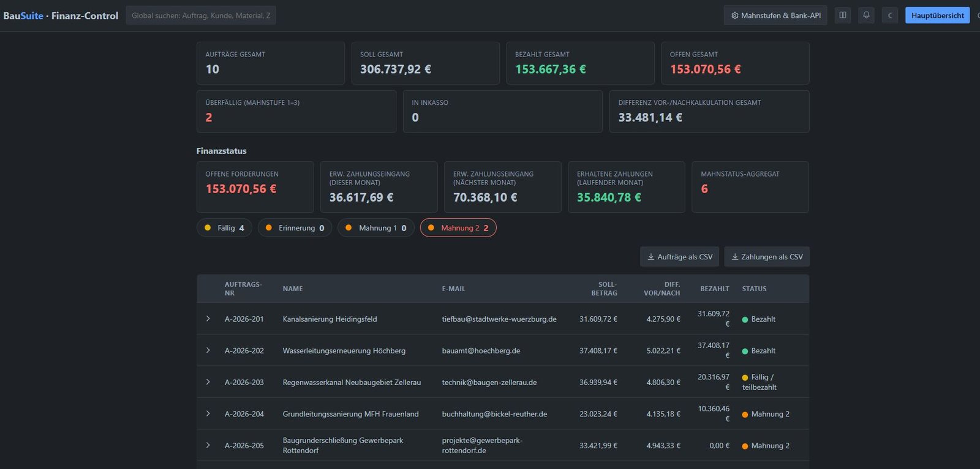
Task: Click the Fällig / teilbezahlt status
Action: pos(759,382)
